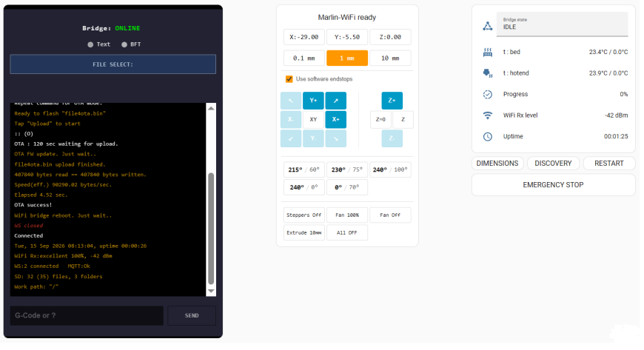The width and height of the screenshot is (644, 350).
Task: Click the EMERGENCY STOP button
Action: click(553, 185)
